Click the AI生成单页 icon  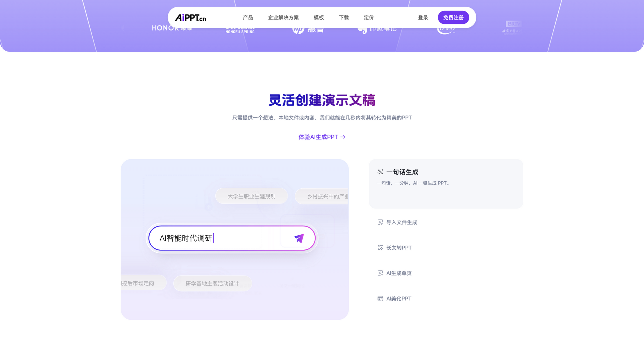380,273
